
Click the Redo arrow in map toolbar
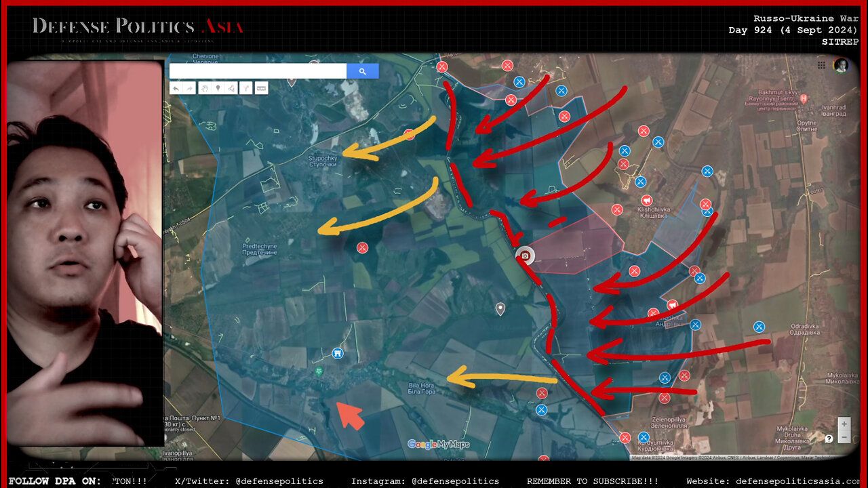(x=189, y=88)
